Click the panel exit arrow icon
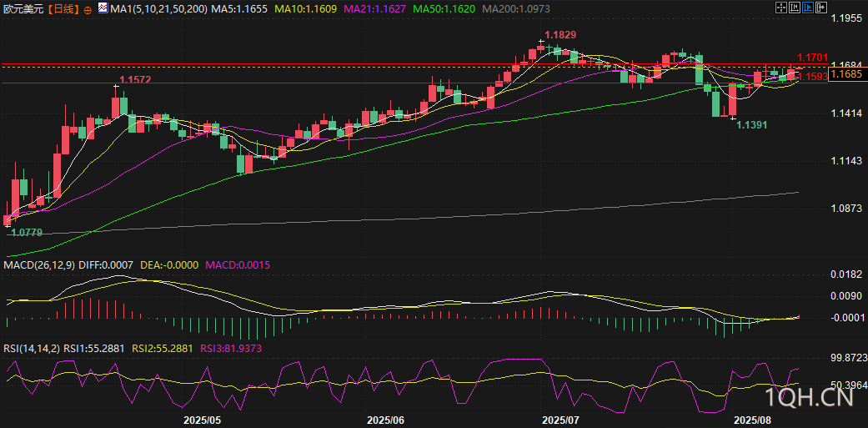Image resolution: width=868 pixels, height=428 pixels. [x=821, y=8]
